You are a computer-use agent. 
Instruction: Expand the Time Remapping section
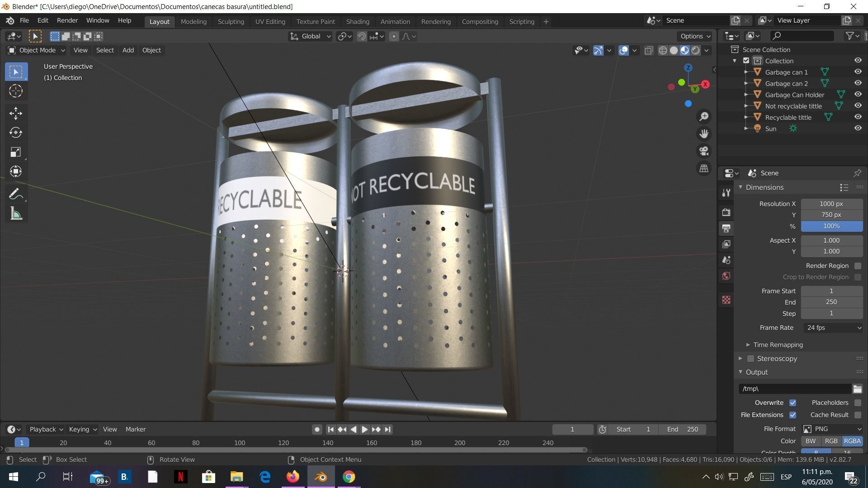[778, 345]
